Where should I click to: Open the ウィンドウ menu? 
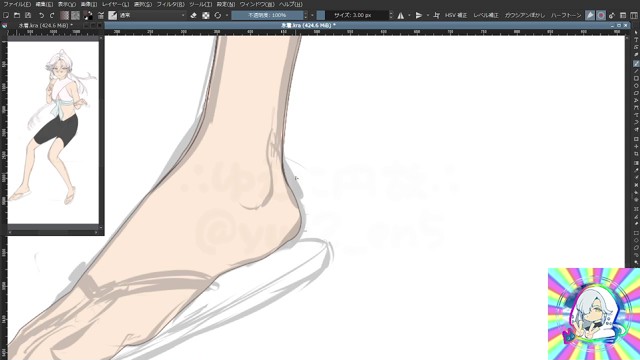tap(257, 4)
